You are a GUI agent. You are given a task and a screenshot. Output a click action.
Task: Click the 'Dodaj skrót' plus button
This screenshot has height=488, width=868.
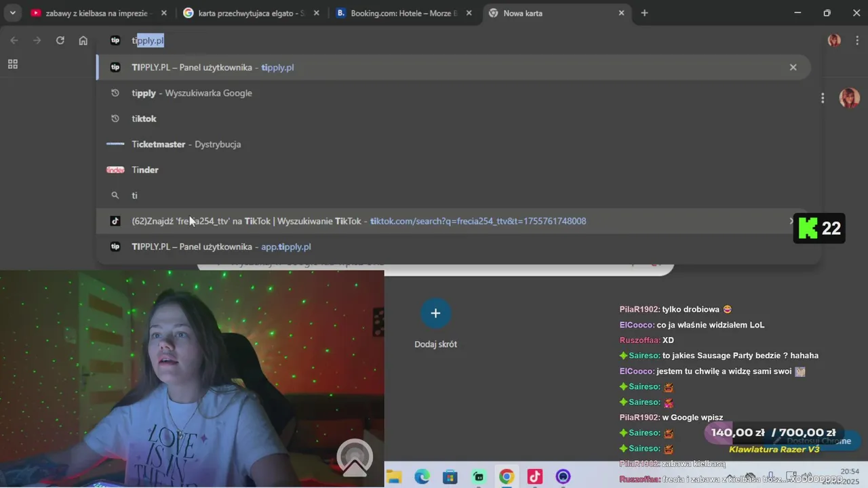click(435, 313)
